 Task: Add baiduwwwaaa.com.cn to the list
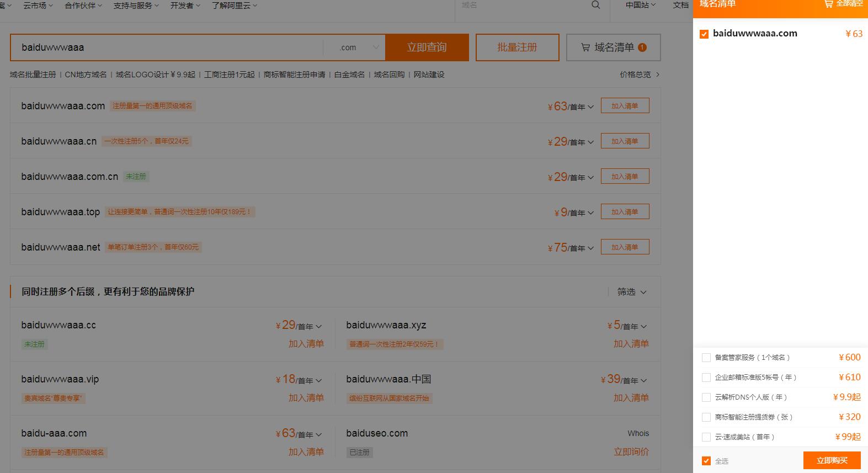pyautogui.click(x=625, y=177)
